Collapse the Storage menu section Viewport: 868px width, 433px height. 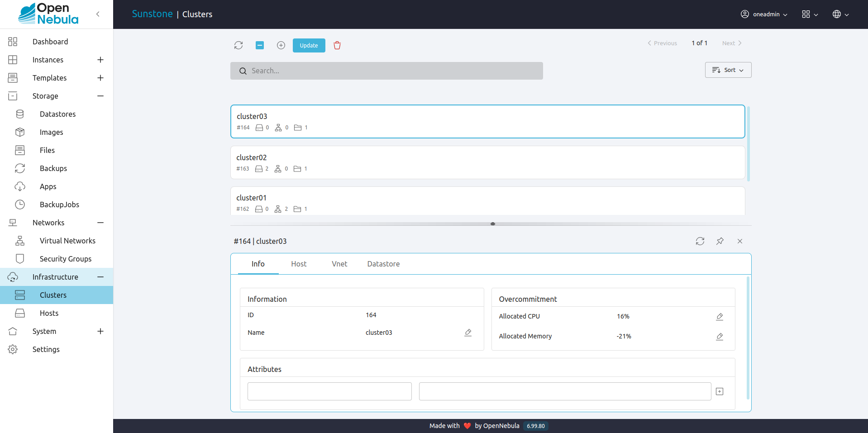pyautogui.click(x=100, y=96)
